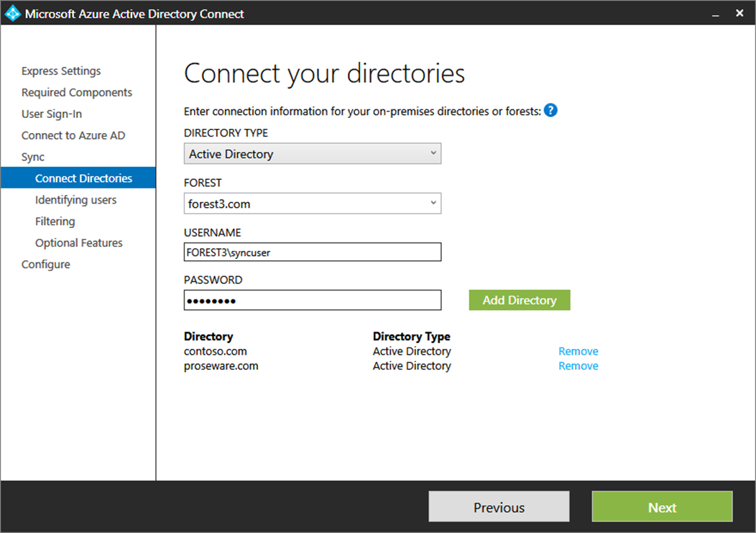The image size is (756, 533).
Task: Open the Directory Type dropdown
Action: click(313, 153)
